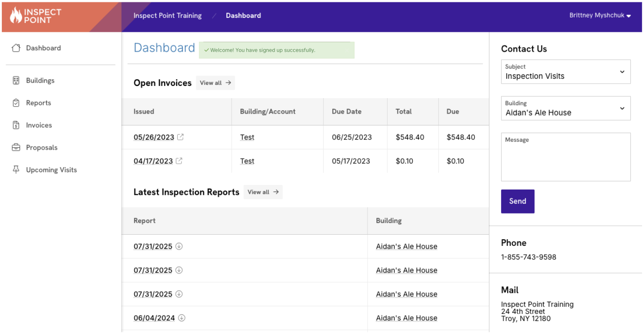The image size is (644, 336).
Task: Download icon beside 06/04/2024 report
Action: pyautogui.click(x=181, y=318)
